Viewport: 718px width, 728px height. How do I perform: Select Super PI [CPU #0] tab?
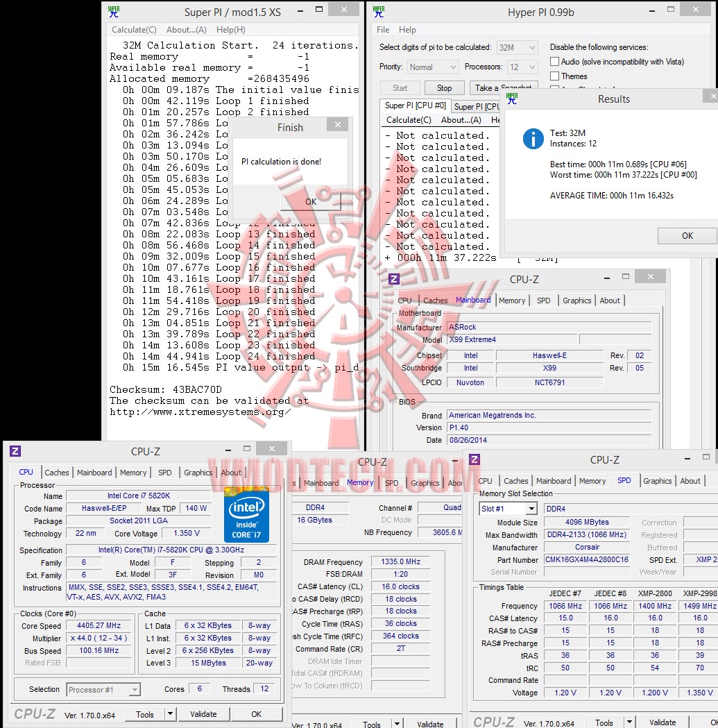(415, 105)
